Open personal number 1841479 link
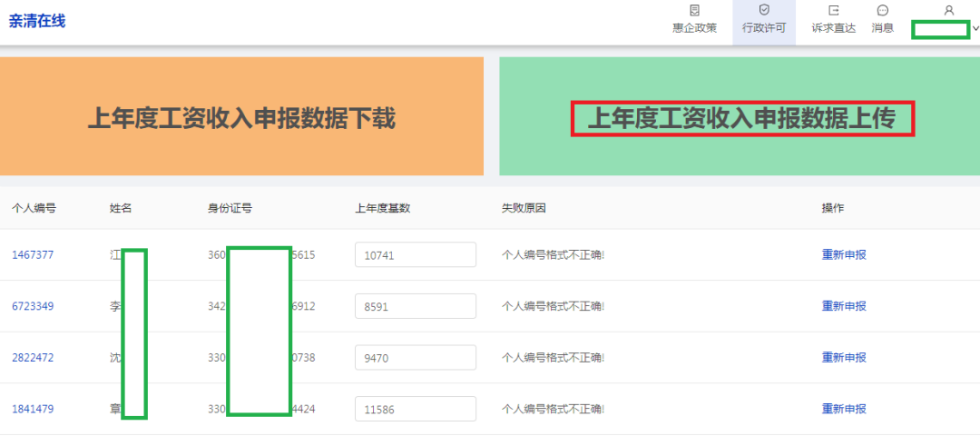980x446 pixels. pos(33,409)
